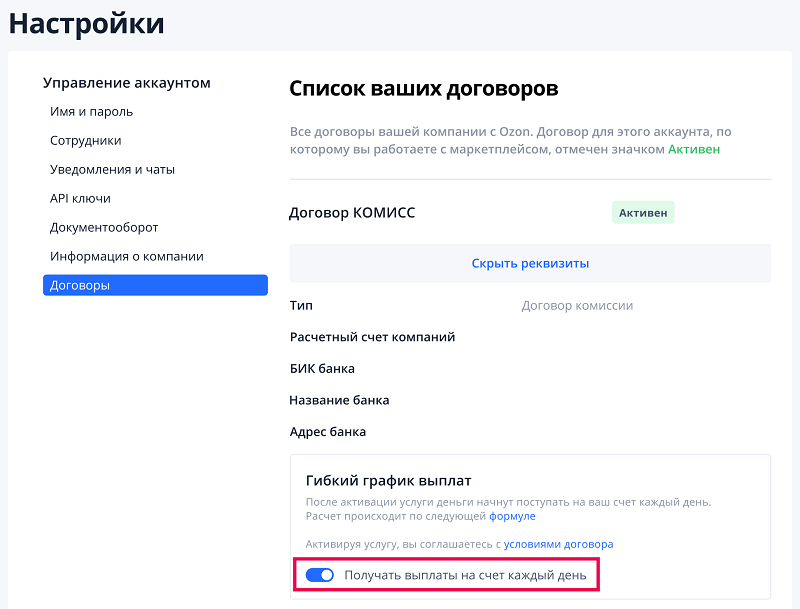Select «API ключи» menu item
The height and width of the screenshot is (609, 800).
click(80, 199)
